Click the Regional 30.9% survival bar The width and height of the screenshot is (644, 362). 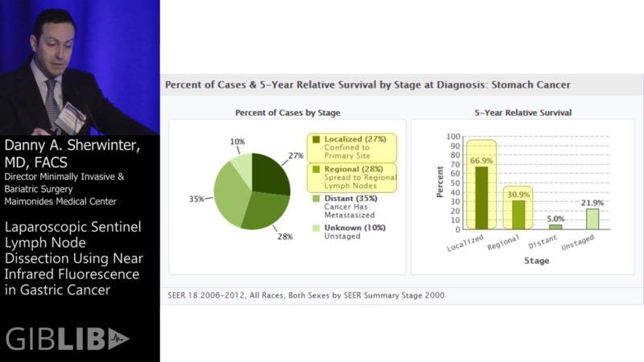coord(518,215)
